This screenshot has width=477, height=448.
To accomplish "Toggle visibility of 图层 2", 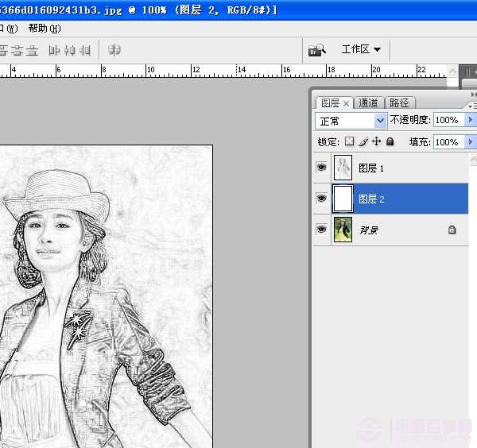I will [322, 199].
